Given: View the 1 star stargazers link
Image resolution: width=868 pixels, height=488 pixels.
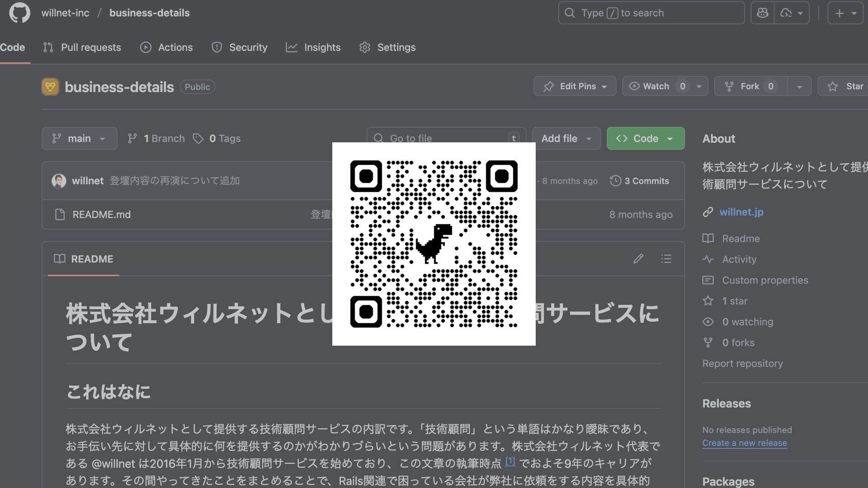Looking at the screenshot, I should [735, 301].
